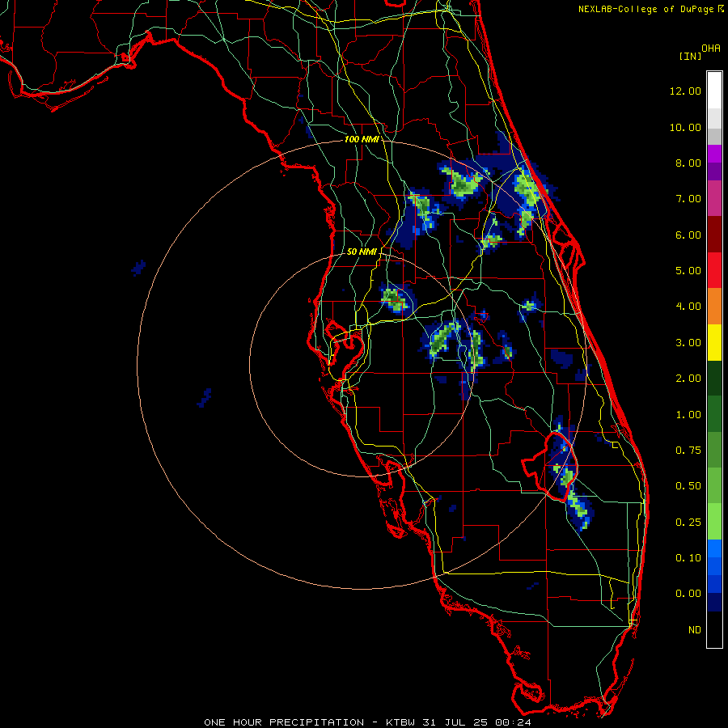Click the 4.00 legend value
The image size is (728, 728).
tap(688, 307)
